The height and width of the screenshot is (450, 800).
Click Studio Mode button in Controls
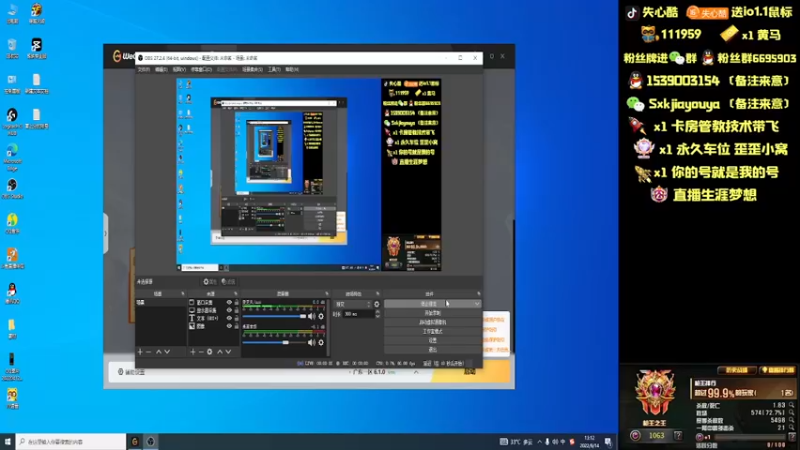click(x=433, y=331)
